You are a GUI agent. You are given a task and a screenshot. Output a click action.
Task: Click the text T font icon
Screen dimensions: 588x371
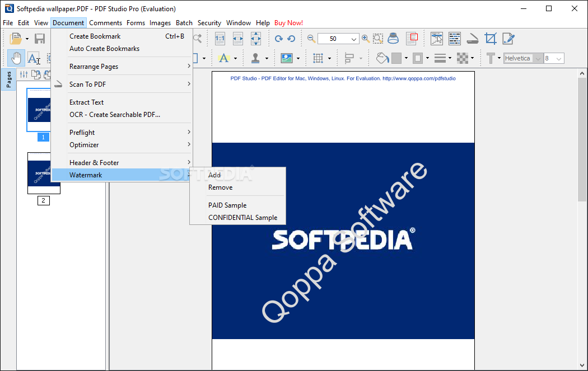point(491,58)
